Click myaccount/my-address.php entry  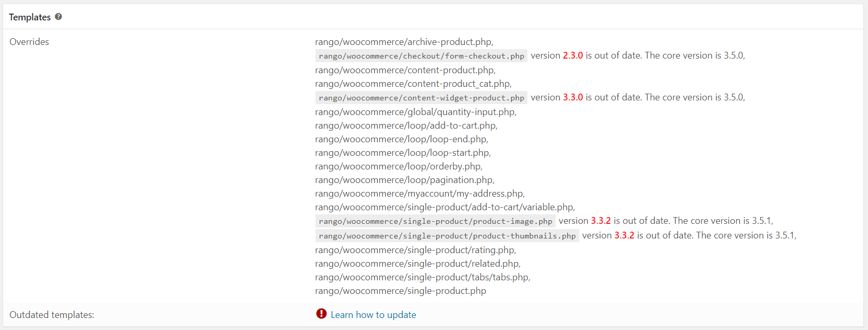420,194
